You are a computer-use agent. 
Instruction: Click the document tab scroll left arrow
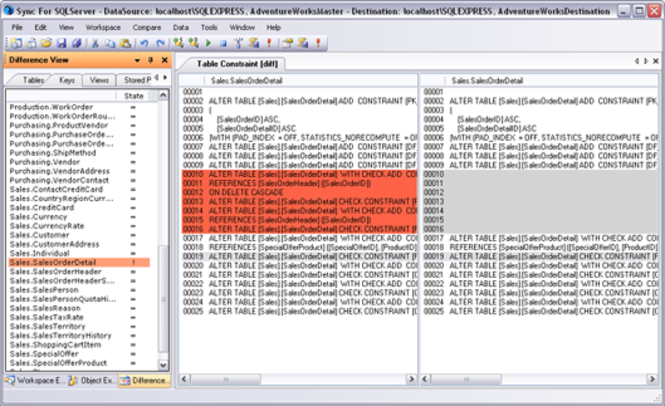click(x=637, y=61)
